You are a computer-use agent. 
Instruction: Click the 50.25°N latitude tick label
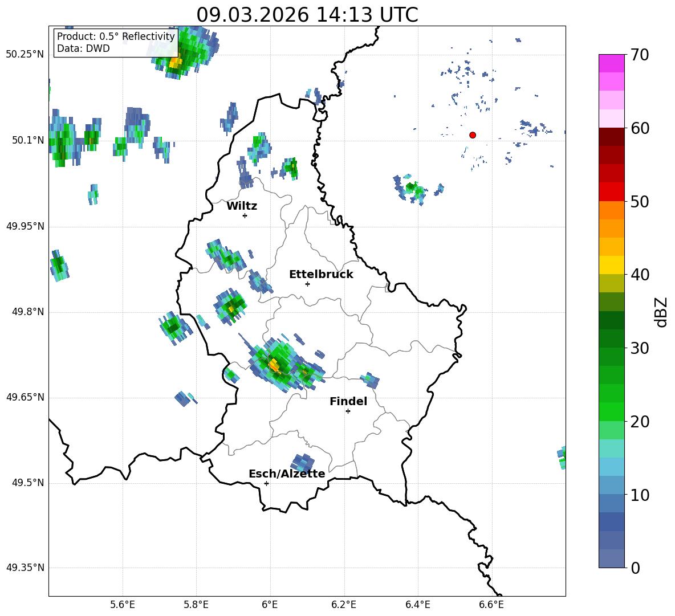pyautogui.click(x=25, y=55)
